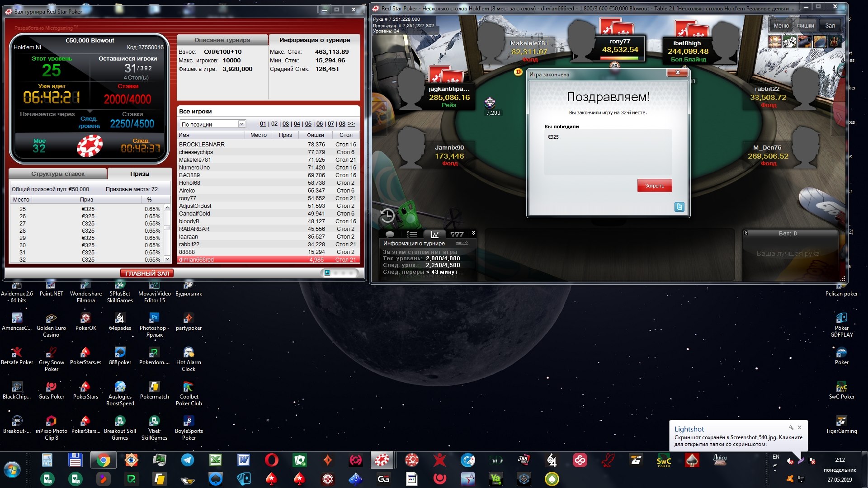Open the 888poker desktop shortcut
This screenshot has width=868, height=488.
(x=120, y=356)
